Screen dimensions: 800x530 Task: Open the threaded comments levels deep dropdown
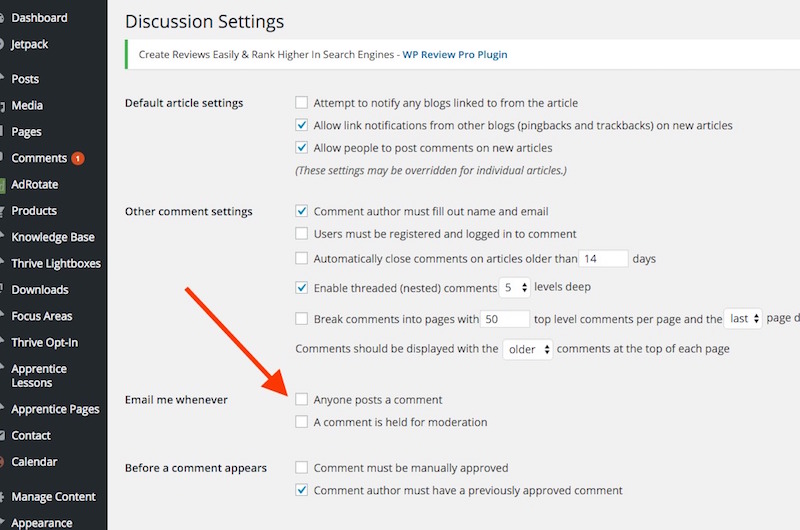515,288
